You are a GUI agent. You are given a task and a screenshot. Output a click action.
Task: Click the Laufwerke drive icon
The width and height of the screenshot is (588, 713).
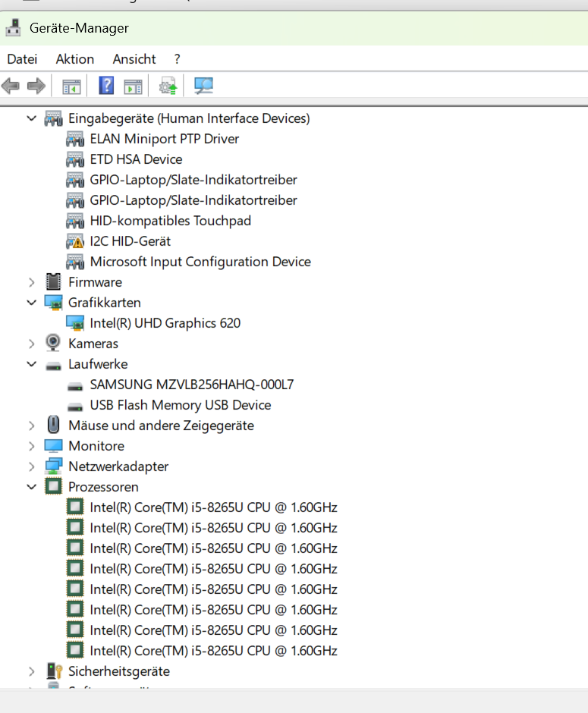pyautogui.click(x=54, y=366)
